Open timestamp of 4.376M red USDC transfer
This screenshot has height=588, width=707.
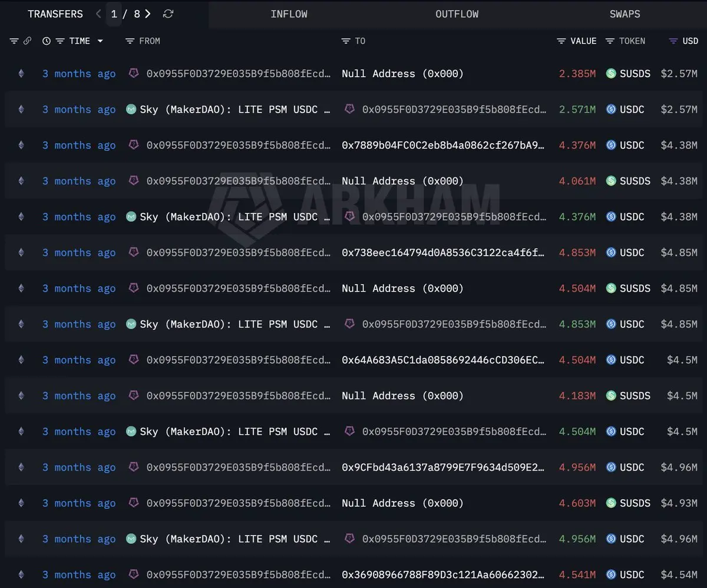79,146
